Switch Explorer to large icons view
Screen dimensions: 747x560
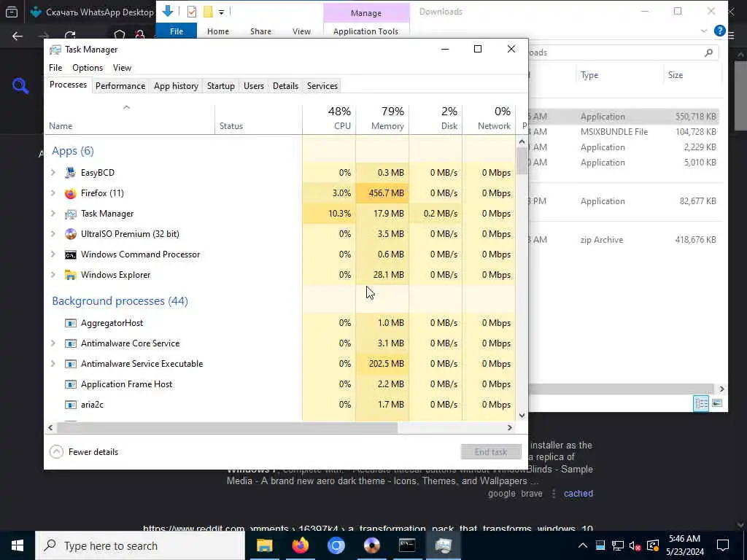click(717, 404)
